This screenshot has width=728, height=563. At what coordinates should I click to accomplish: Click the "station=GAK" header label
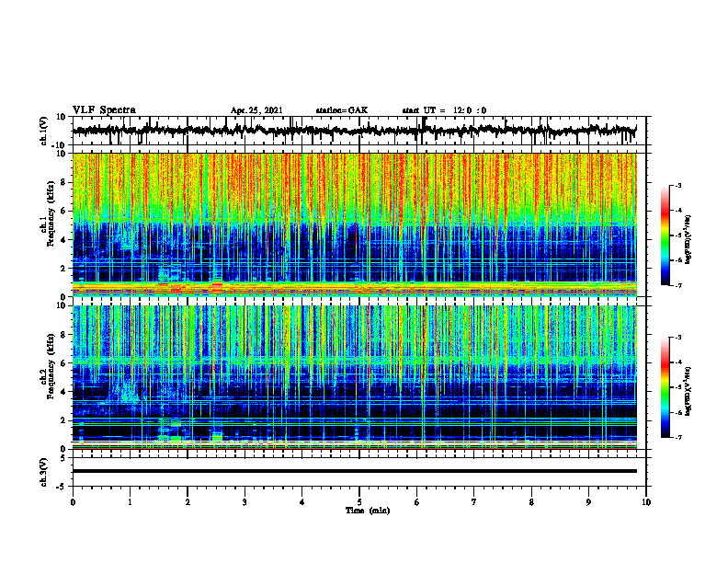(342, 110)
